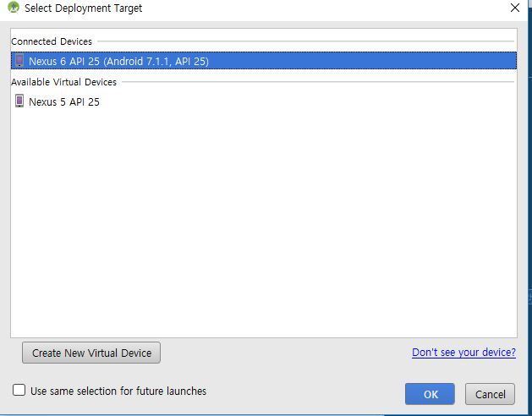Open the Don't see your device? link
The image size is (532, 416).
coord(463,353)
